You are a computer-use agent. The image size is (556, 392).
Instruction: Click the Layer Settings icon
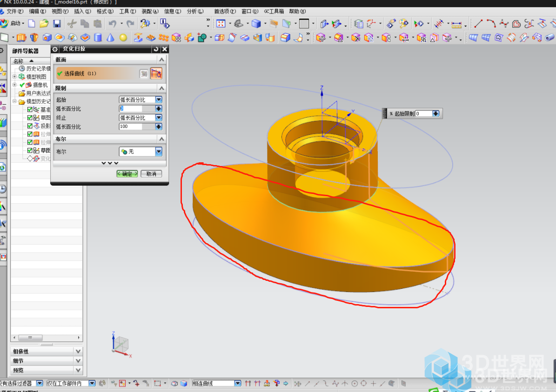pos(359,24)
